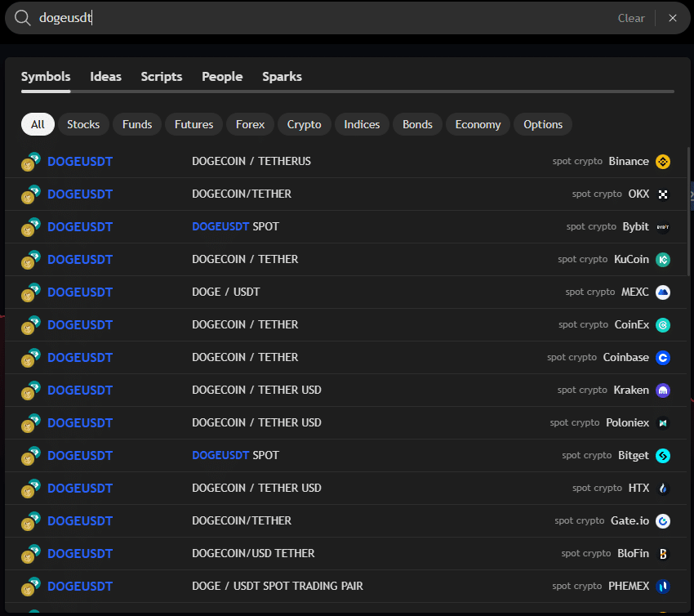Select 'DOGE / USDT SPOT TRADING PAIR' text
The height and width of the screenshot is (616, 694).
pos(278,587)
